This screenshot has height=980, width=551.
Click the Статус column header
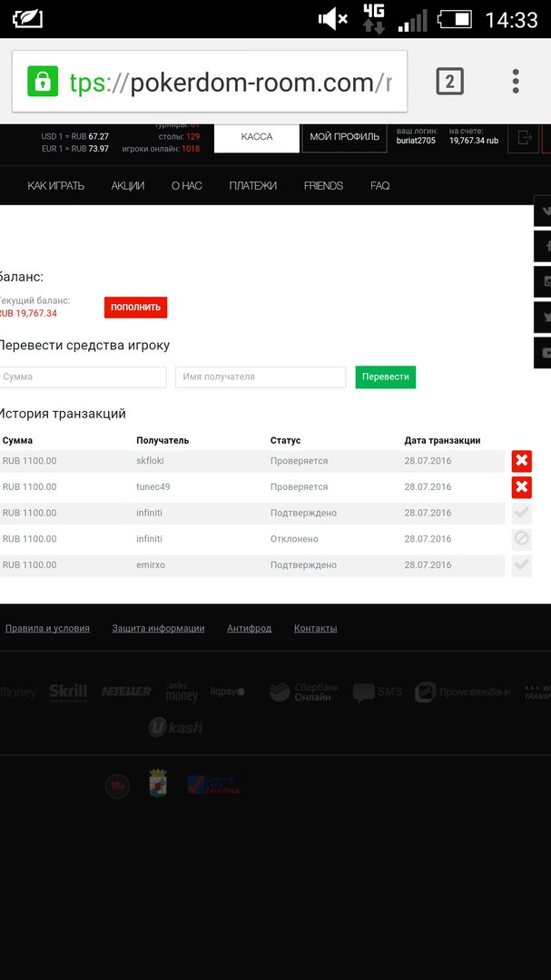coord(285,441)
